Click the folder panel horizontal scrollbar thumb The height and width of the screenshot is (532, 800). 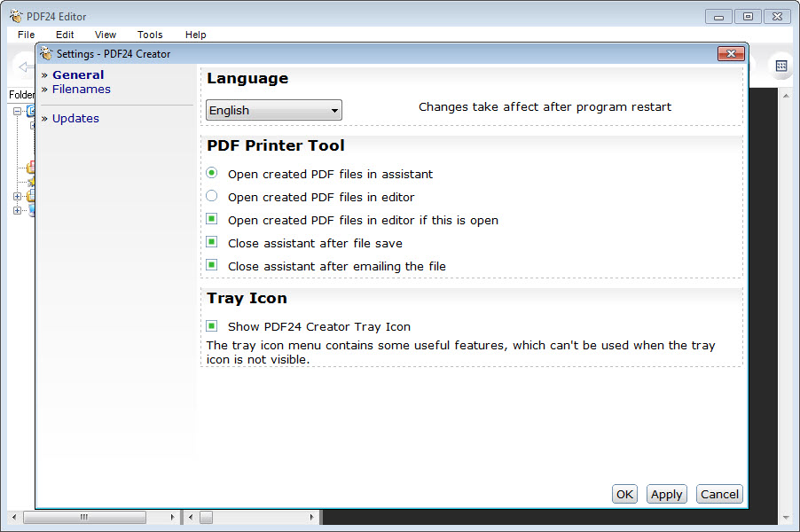pos(84,517)
